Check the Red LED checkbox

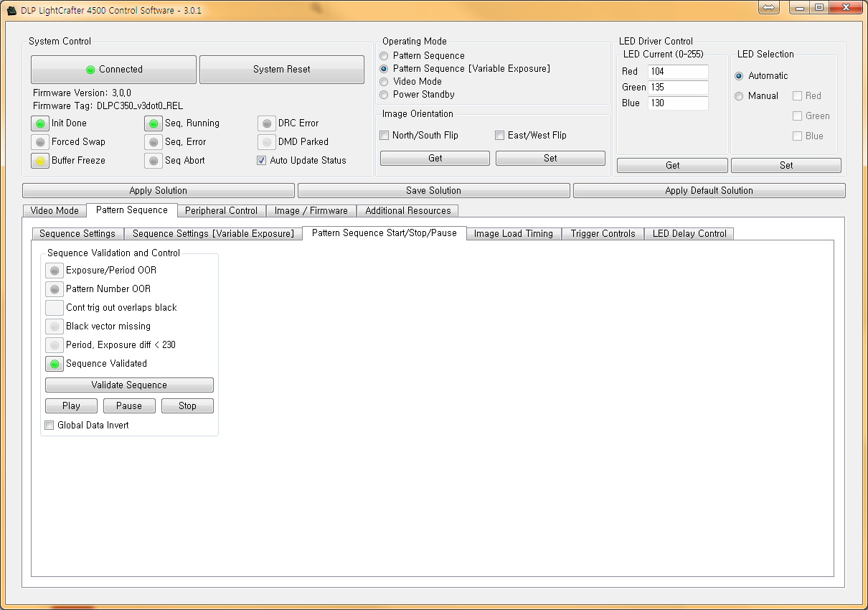tap(797, 96)
